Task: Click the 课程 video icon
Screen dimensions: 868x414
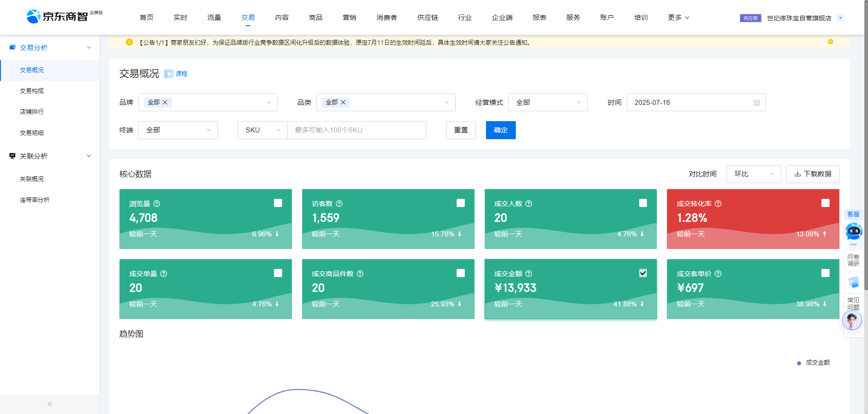Action: click(169, 74)
